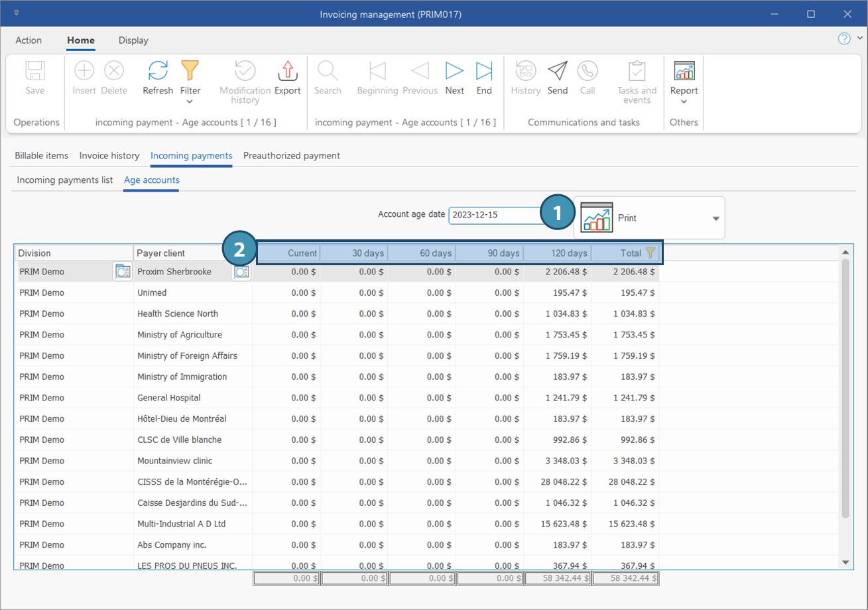Click the Export icon
Screen dimensions: 868x610
click(x=287, y=71)
